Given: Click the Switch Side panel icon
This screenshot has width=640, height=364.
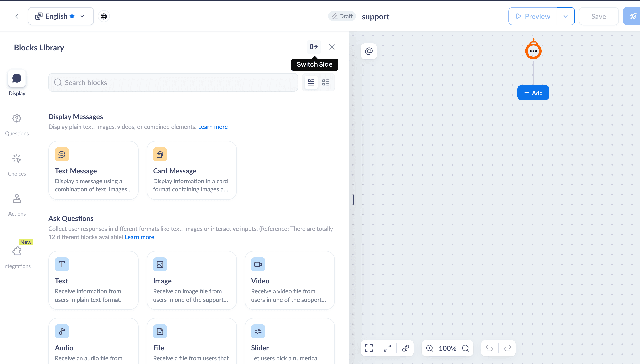Looking at the screenshot, I should (x=314, y=47).
